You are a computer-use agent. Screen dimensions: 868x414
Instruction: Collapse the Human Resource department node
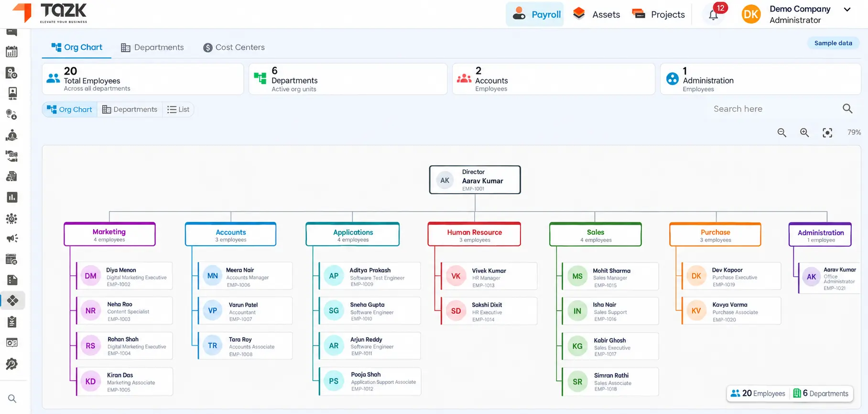[474, 235]
